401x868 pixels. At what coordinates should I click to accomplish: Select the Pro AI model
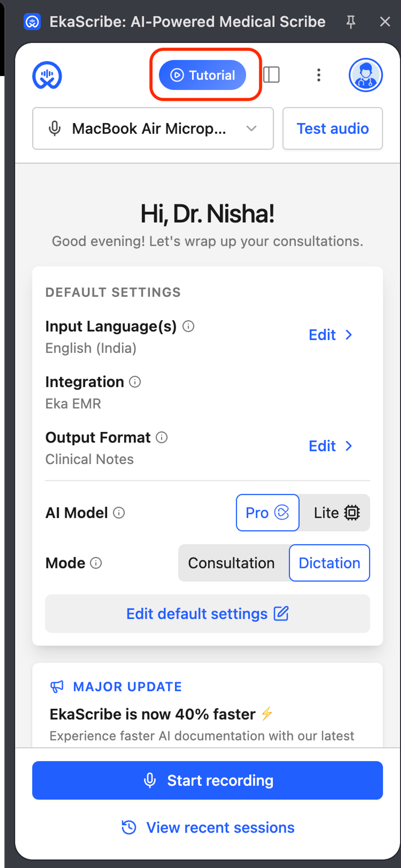click(x=267, y=513)
